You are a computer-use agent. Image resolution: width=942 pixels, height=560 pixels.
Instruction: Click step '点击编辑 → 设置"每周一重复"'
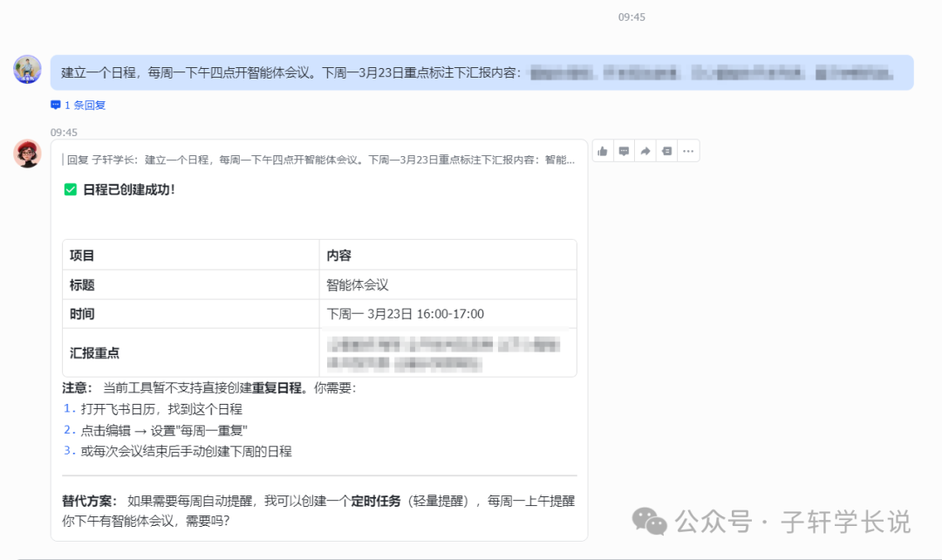coord(164,430)
